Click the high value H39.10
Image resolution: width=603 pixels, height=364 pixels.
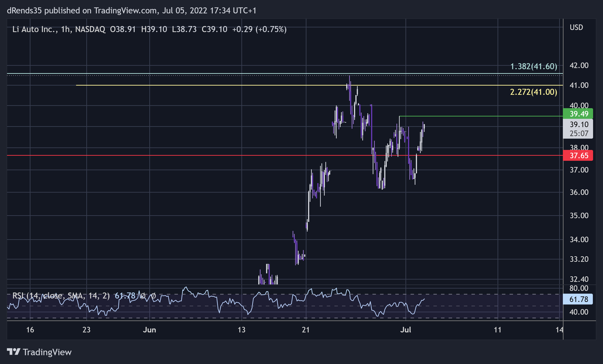154,29
